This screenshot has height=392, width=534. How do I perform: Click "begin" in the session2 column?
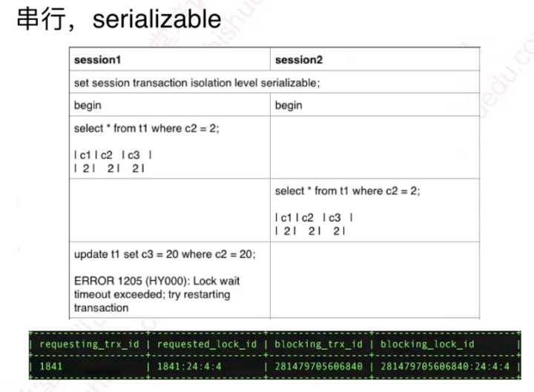(x=289, y=105)
